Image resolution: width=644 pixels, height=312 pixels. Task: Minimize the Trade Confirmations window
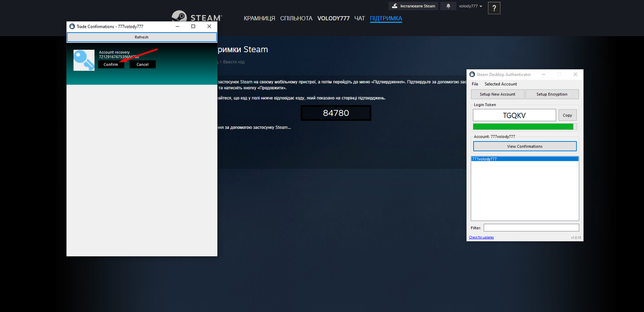pos(177,26)
